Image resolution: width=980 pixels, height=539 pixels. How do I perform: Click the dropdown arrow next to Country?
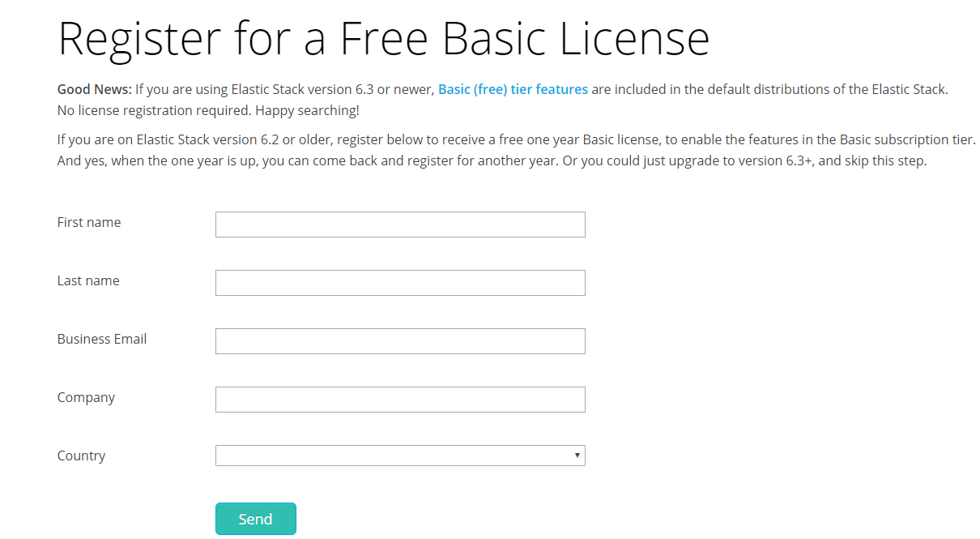click(577, 456)
